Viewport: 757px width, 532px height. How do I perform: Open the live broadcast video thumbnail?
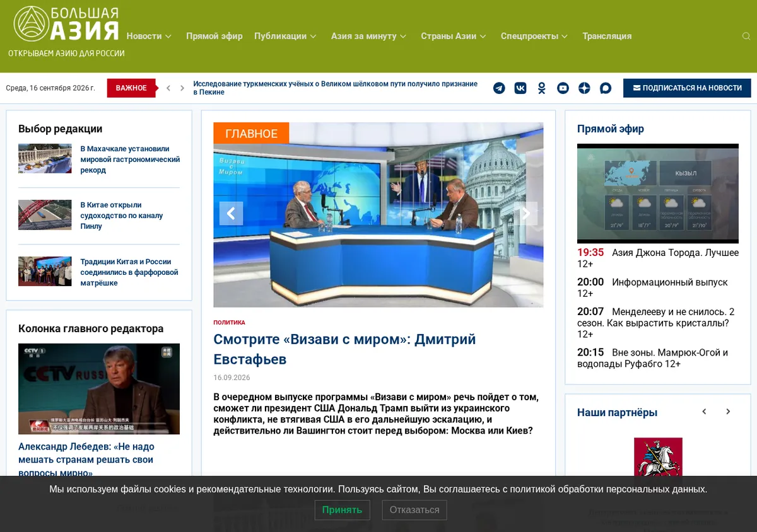tap(658, 194)
